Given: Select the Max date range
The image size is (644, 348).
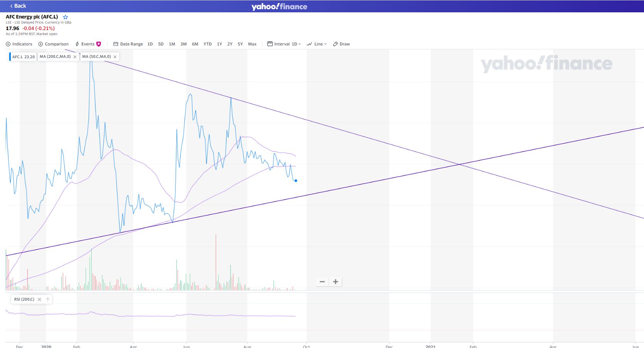Looking at the screenshot, I should coord(252,44).
